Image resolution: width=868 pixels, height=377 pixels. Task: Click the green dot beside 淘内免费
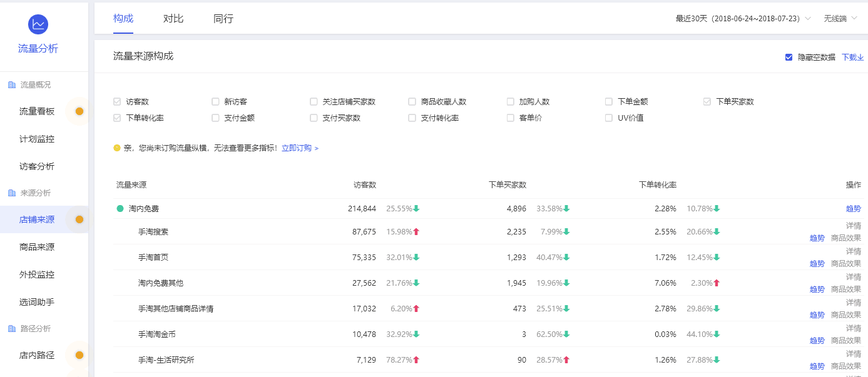pos(120,208)
